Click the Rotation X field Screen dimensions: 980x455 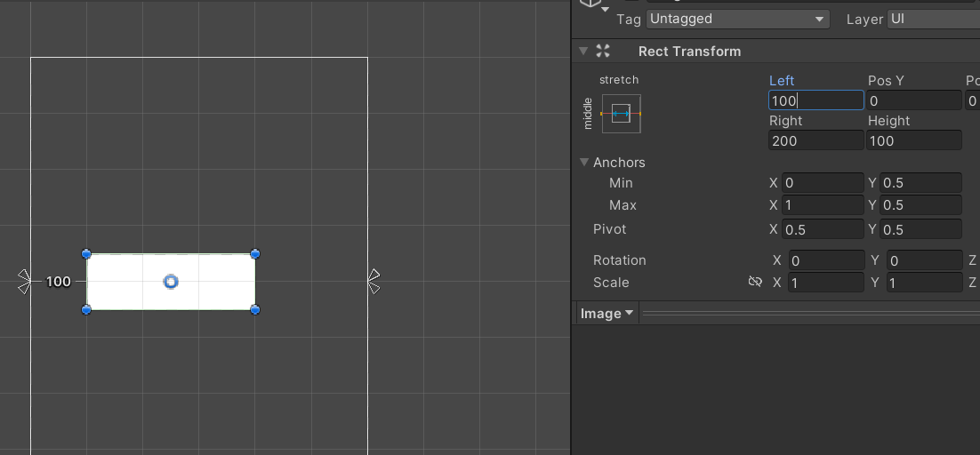826,260
